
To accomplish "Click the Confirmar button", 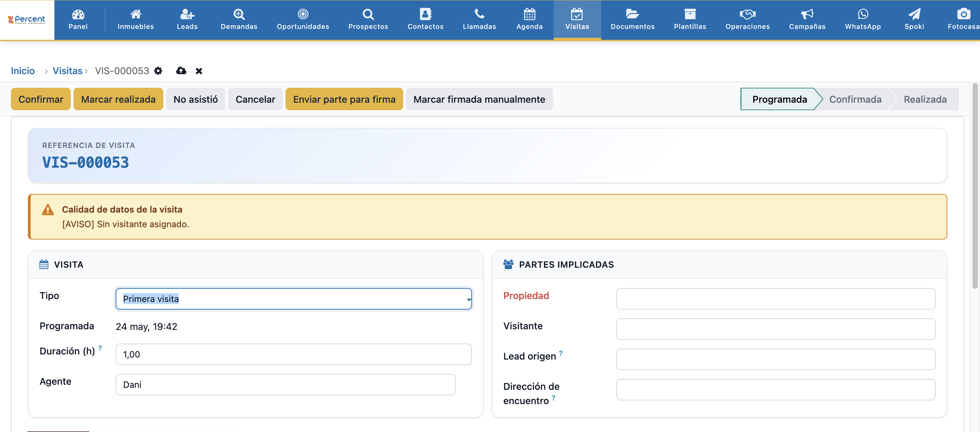I will tap(41, 99).
